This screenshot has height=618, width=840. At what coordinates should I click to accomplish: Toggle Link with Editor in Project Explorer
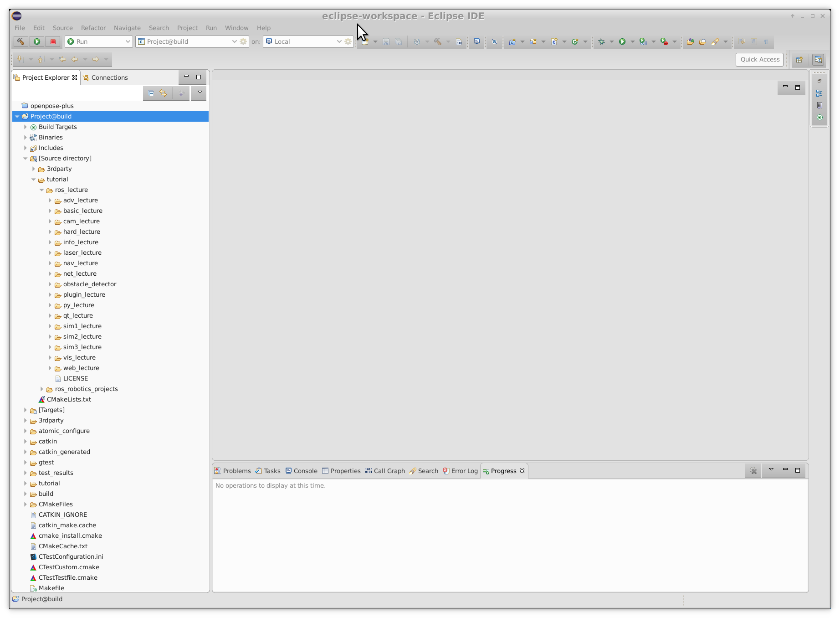163,93
